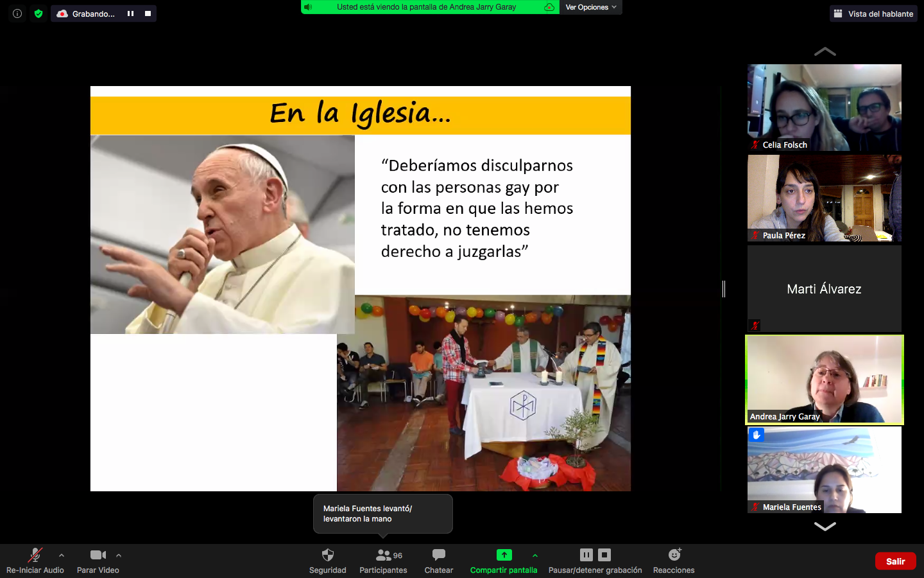Toggle camera off with Parar Video
This screenshot has width=924, height=578.
pos(98,555)
